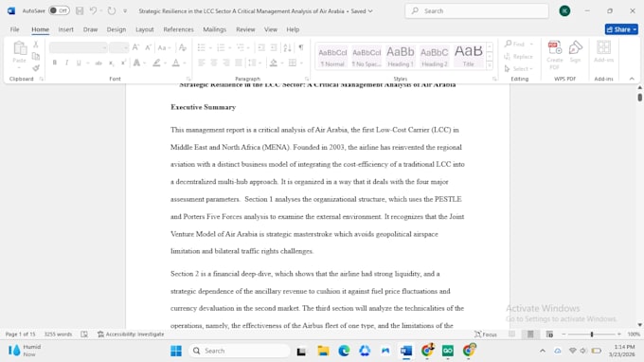Open File Explorer from taskbar
The image size is (644, 362).
click(323, 351)
